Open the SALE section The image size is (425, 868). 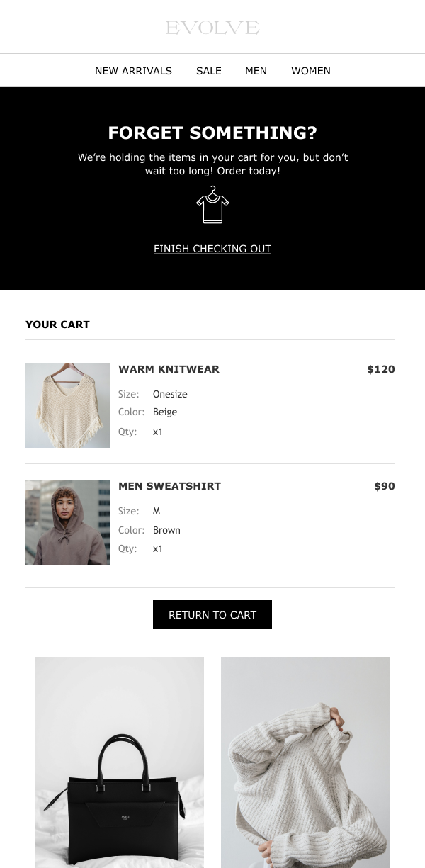[x=208, y=71]
